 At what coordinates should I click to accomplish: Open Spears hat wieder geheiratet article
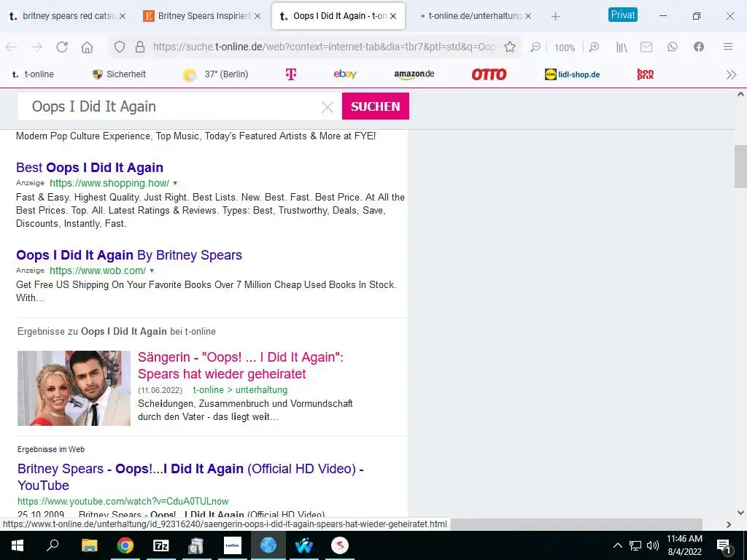(x=241, y=366)
